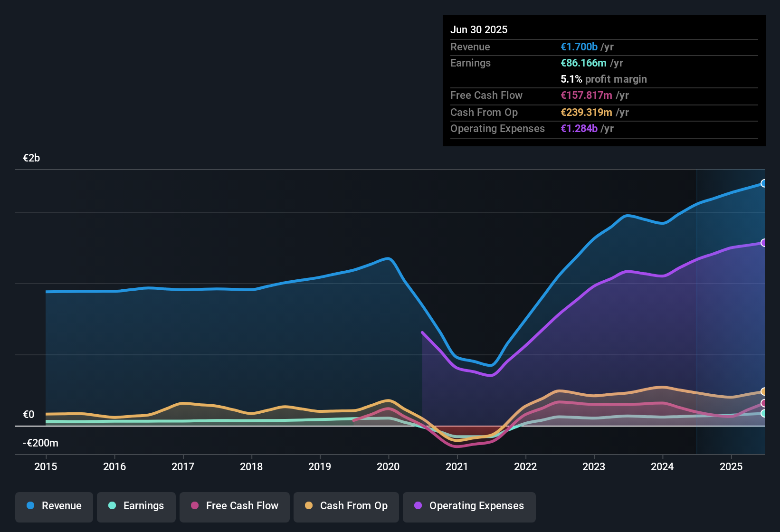This screenshot has height=532, width=780.
Task: Select the Free Cash Flow legend button
Action: point(234,506)
